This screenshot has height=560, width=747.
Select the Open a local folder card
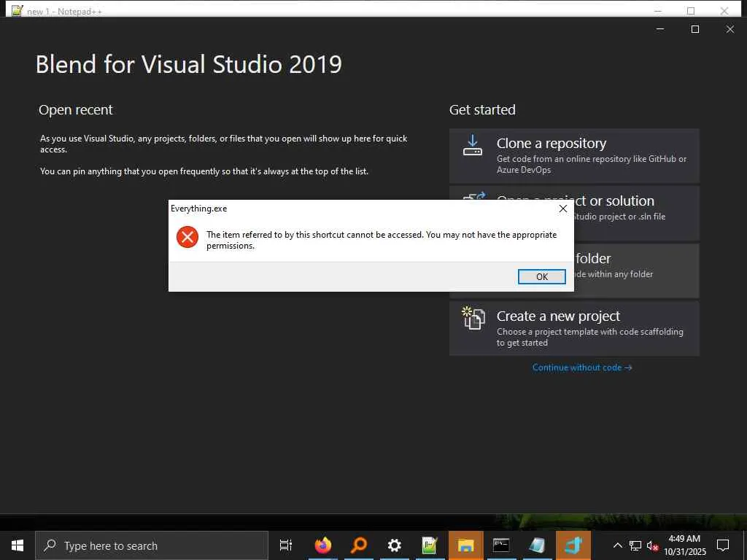[x=636, y=271]
